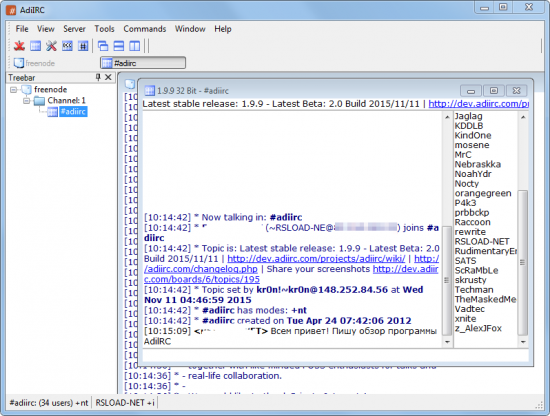Click the AdiIRC application title icon
This screenshot has width=550, height=416.
[11, 10]
